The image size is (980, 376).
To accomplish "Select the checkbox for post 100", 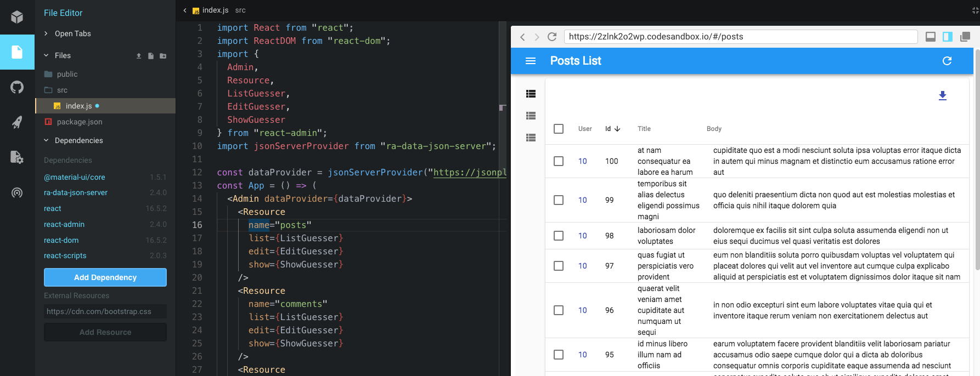I will [x=559, y=161].
